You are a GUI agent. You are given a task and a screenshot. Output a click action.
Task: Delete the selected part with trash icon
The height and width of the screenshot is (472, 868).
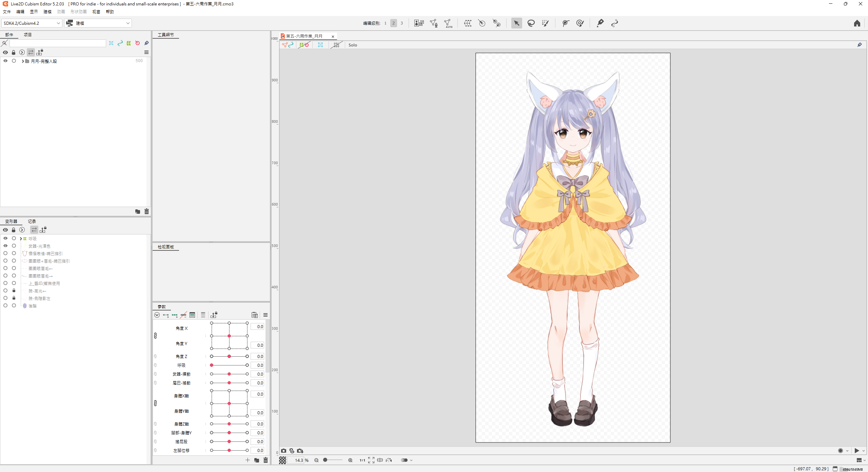(x=146, y=211)
